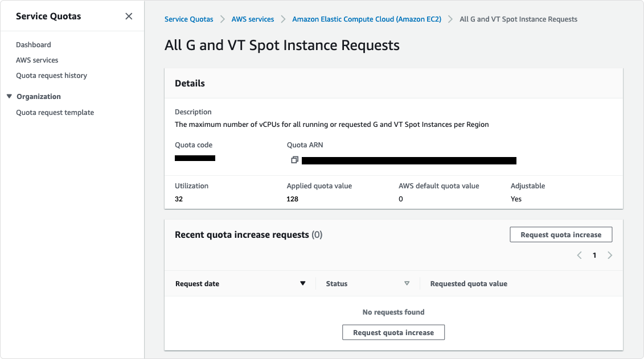Open the Dashboard page
Viewport: 644px width, 359px height.
pyautogui.click(x=33, y=44)
